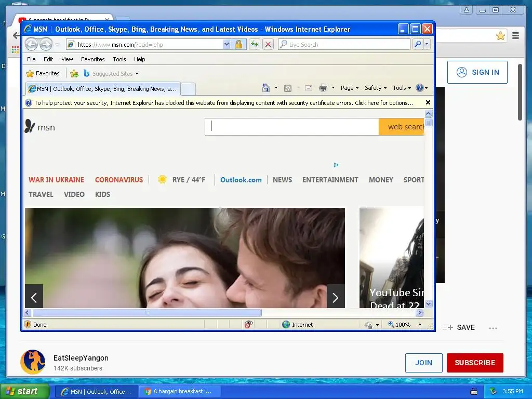Open the Favorites menu in menu bar
The image size is (532, 399).
[x=92, y=59]
